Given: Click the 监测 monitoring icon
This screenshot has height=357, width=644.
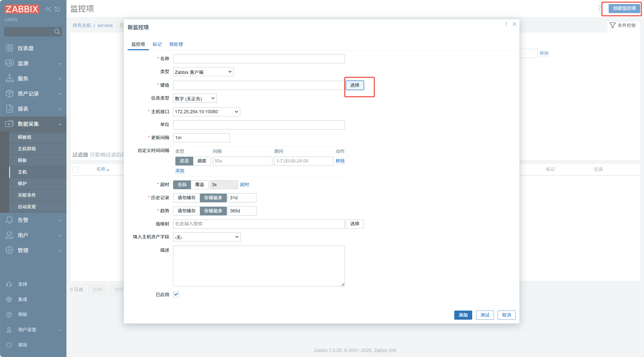Looking at the screenshot, I should coord(9,63).
